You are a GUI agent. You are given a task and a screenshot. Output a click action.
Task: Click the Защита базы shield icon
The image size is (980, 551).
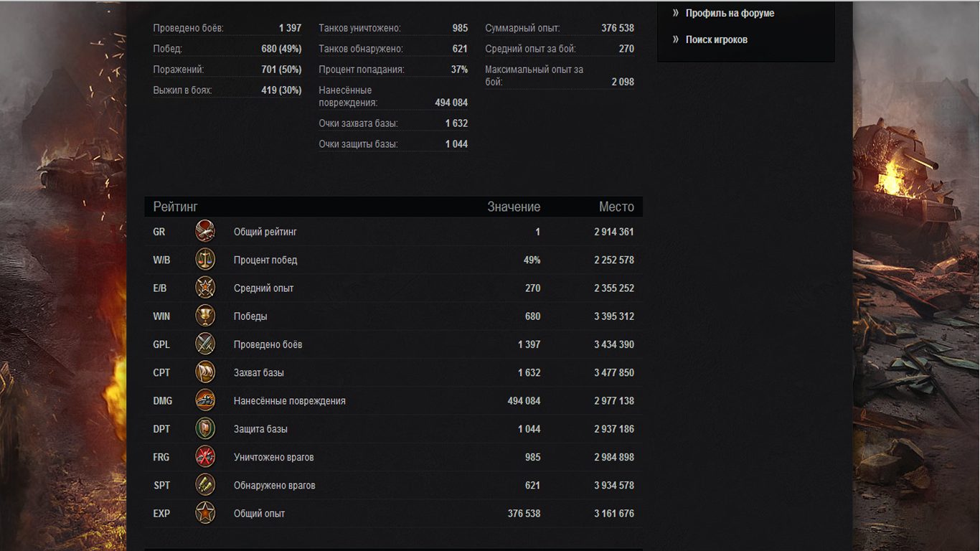coord(205,428)
